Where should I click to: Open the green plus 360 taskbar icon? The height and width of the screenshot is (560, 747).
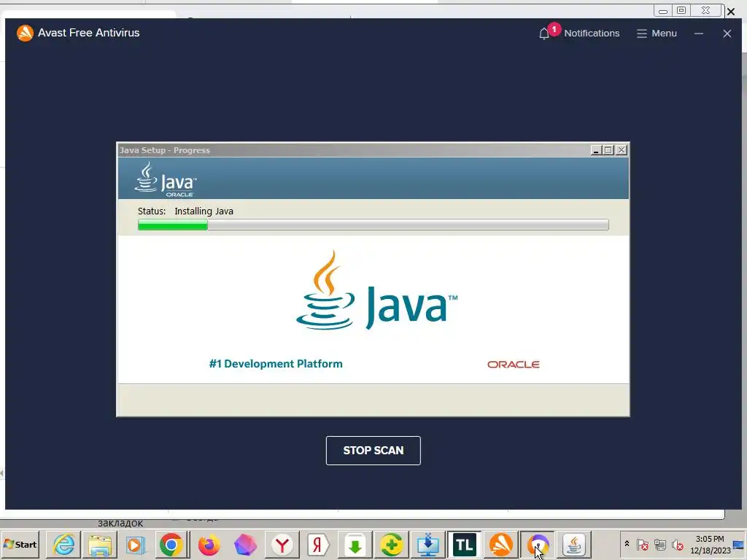click(x=392, y=545)
